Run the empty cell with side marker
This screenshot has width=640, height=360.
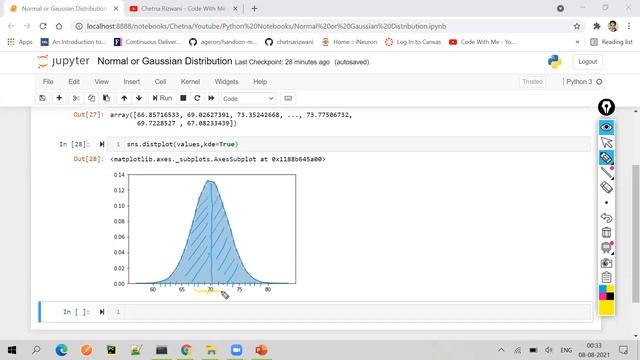click(x=102, y=312)
